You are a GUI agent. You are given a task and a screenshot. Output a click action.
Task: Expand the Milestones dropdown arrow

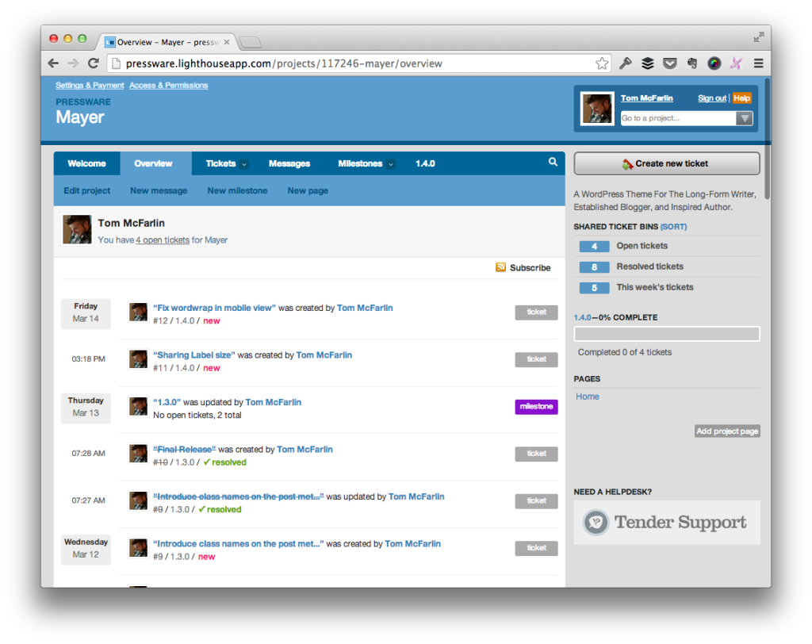(391, 164)
